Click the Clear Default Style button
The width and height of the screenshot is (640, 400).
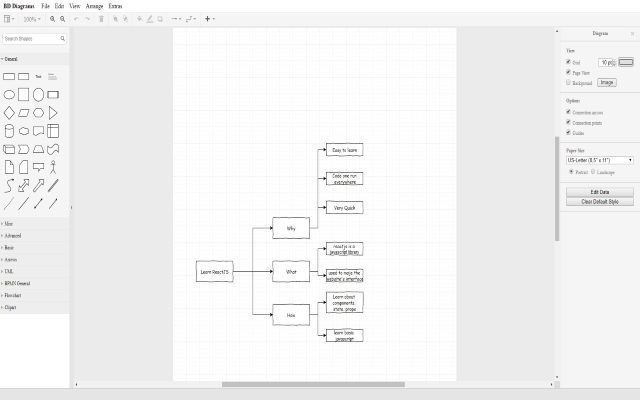coord(599,201)
